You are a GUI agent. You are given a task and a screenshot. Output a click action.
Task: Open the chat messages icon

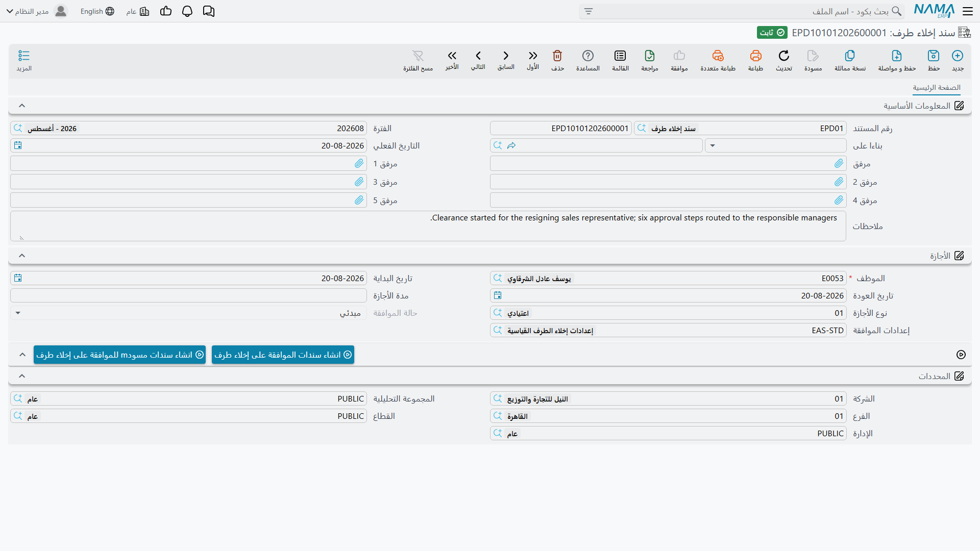[209, 11]
